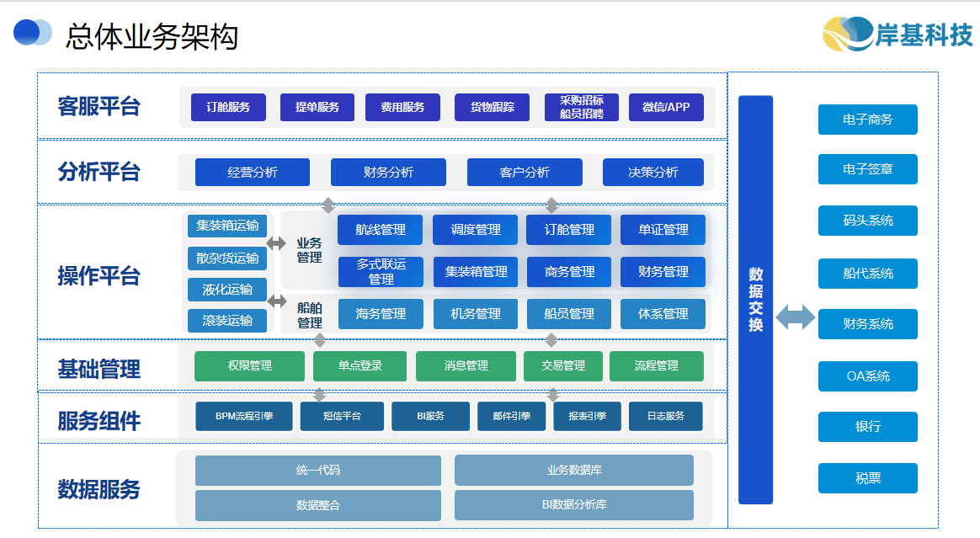Open the 货物跟踪 service block
Screen dimensions: 980x538
(x=492, y=107)
